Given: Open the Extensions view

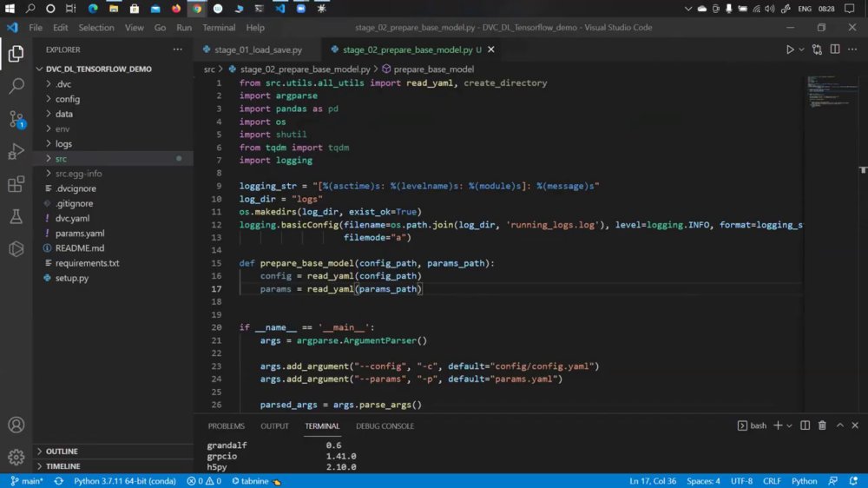Looking at the screenshot, I should click(x=16, y=184).
